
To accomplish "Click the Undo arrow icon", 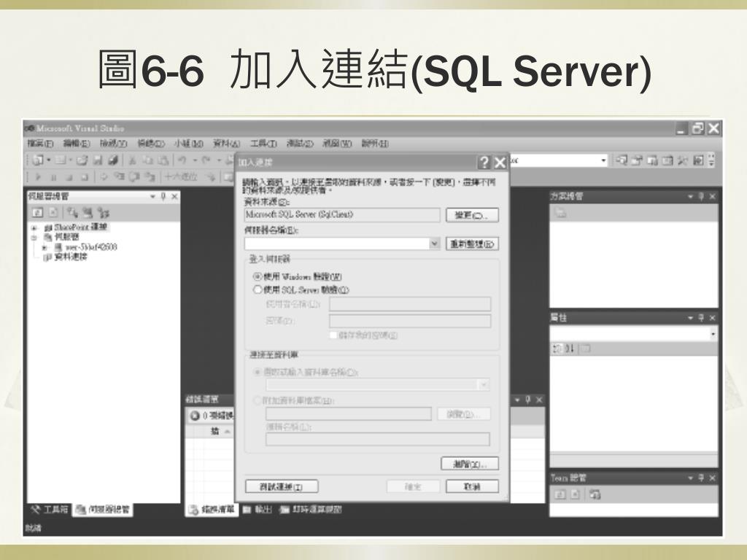I will [182, 160].
